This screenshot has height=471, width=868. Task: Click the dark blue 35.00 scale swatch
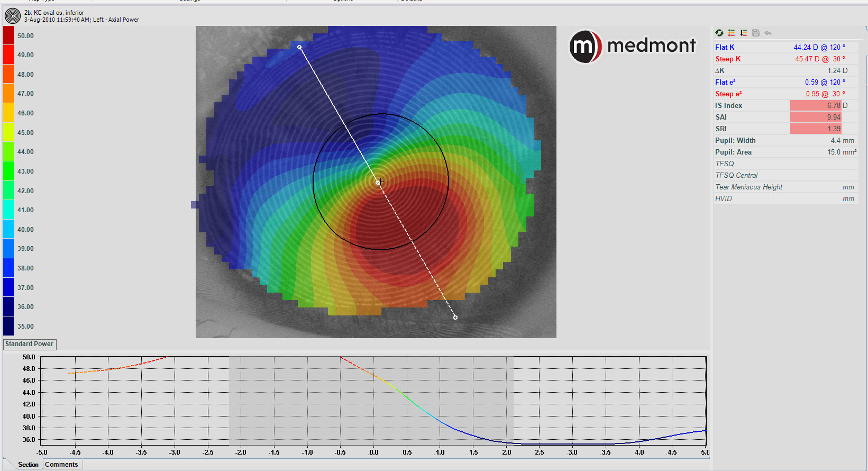[x=8, y=326]
